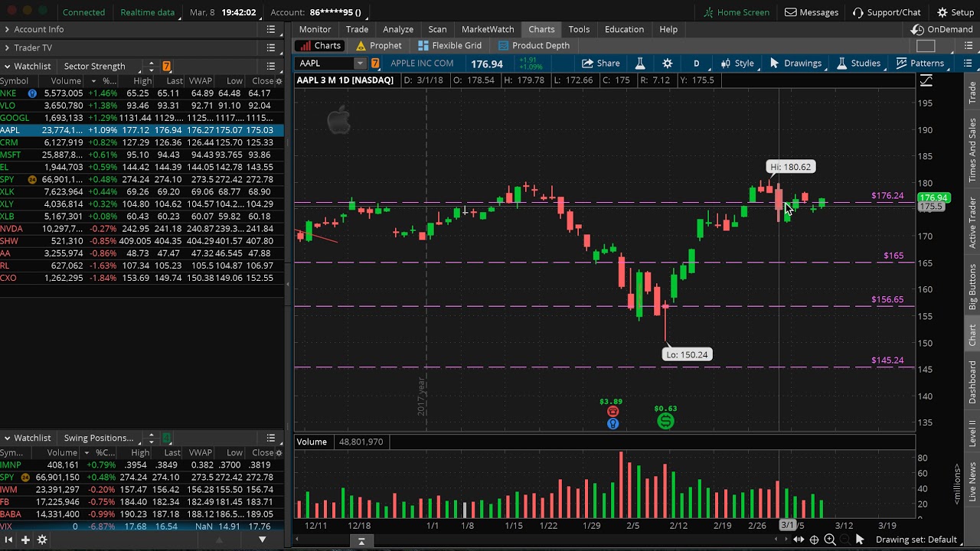Click the expand panel button under the chart
The height and width of the screenshot is (551, 980).
tap(361, 541)
